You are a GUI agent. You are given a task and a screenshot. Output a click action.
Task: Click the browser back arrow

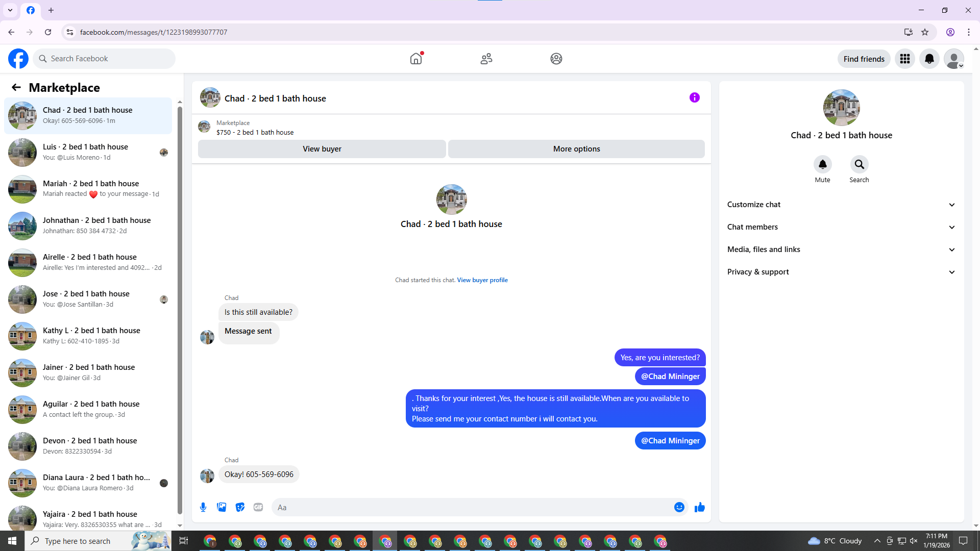coord(11,32)
